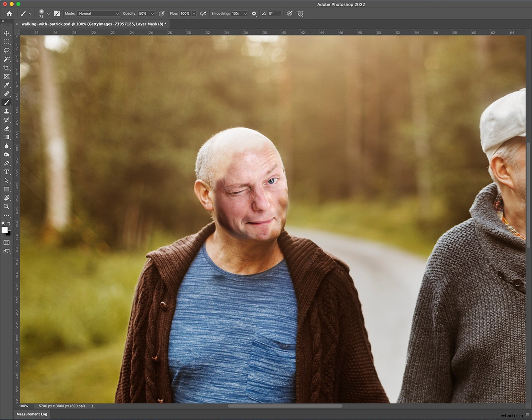Open the blending Mode dropdown
Viewport: 532px width, 420px height.
(98, 13)
